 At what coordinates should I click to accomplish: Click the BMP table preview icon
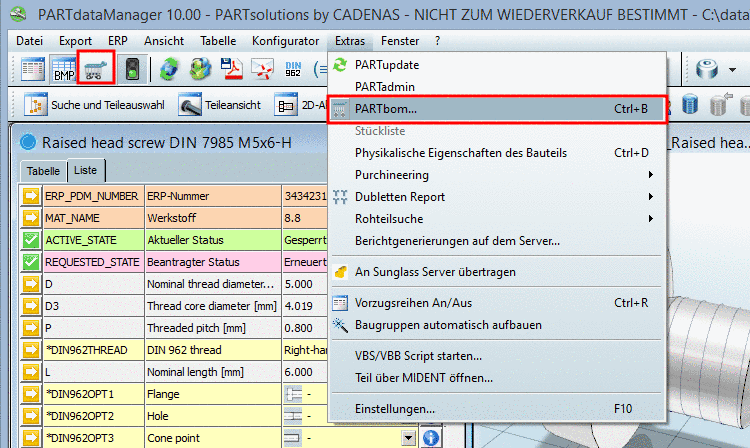(x=63, y=69)
